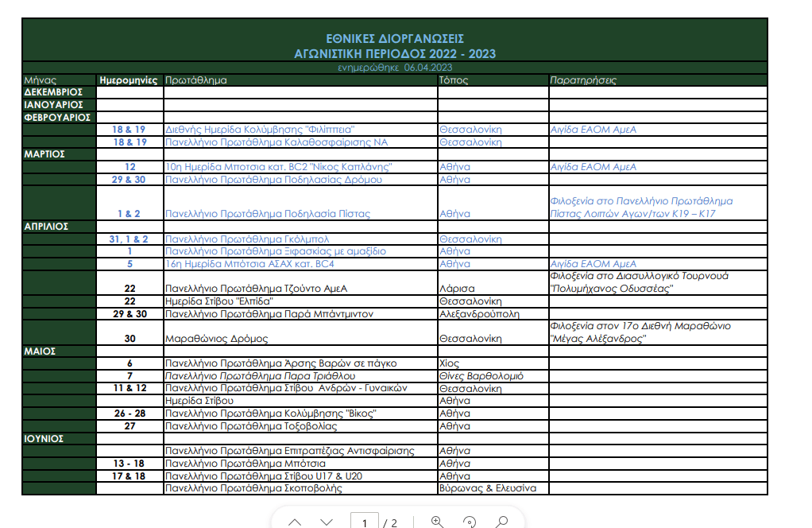
Task: Click the ΑΠΡΙΛΙΟΣ month label
Action: (46, 227)
